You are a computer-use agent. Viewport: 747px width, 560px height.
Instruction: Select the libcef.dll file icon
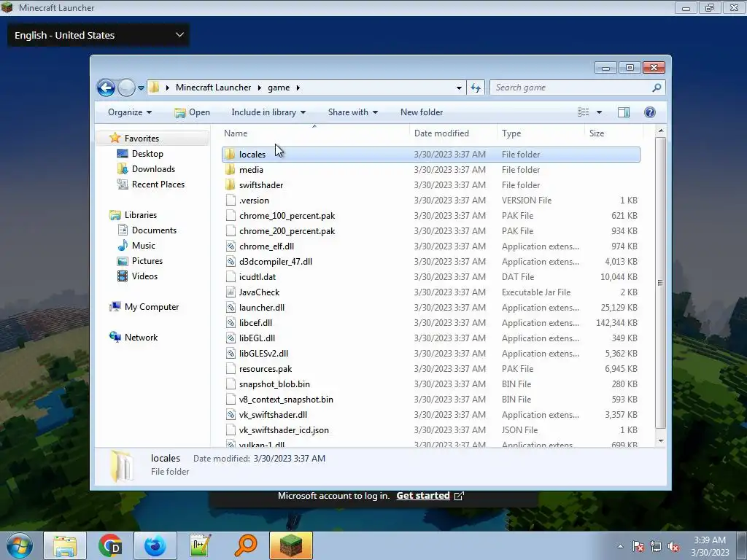tap(231, 323)
